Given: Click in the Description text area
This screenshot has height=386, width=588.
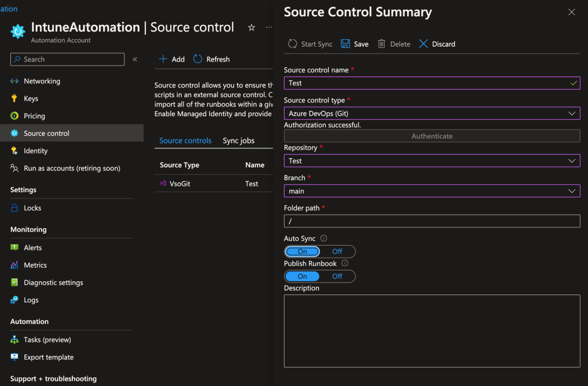Looking at the screenshot, I should [432, 331].
